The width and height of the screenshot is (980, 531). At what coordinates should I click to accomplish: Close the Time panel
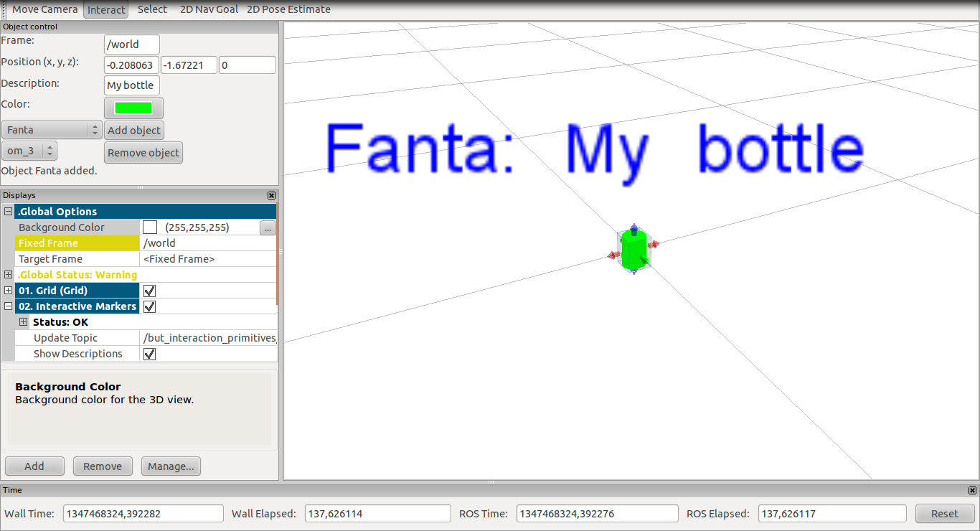coord(972,491)
